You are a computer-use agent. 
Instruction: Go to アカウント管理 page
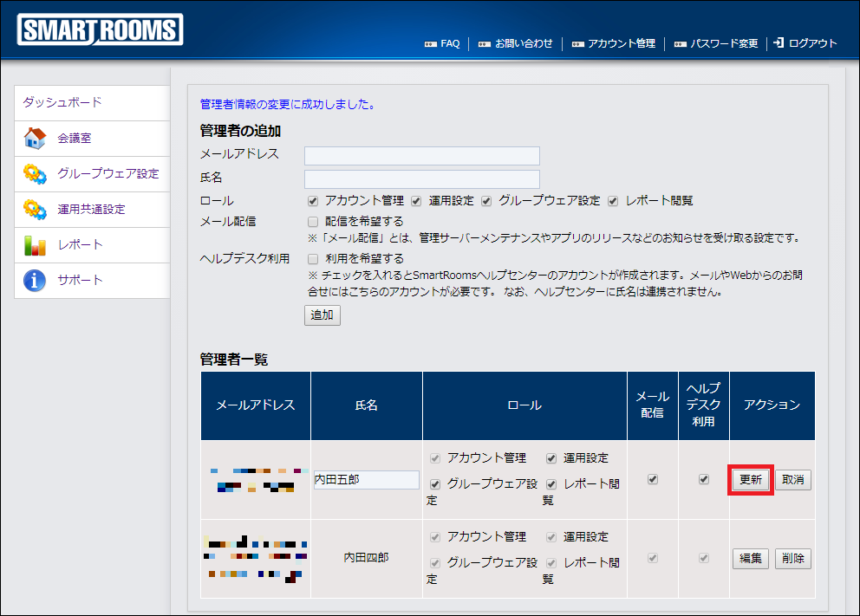[621, 43]
